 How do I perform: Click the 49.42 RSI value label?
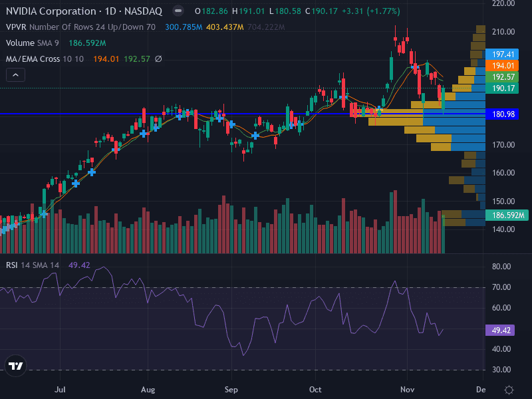tap(499, 329)
